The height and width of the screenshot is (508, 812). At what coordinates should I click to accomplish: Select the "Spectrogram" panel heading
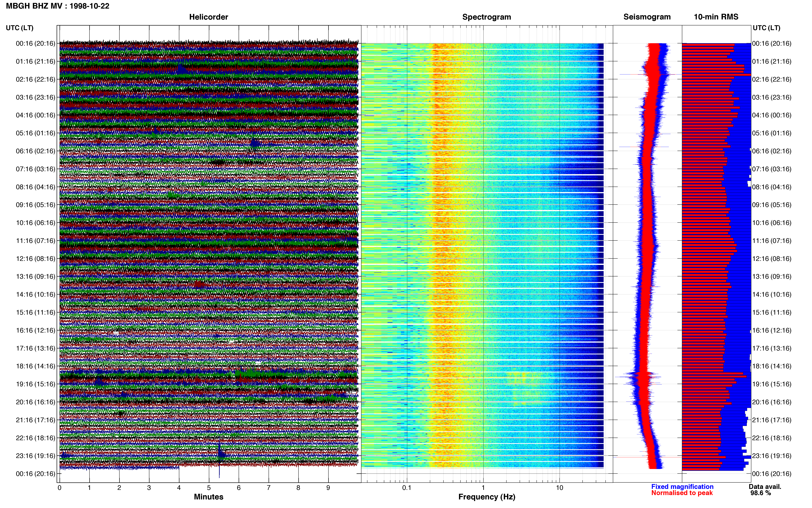[487, 17]
